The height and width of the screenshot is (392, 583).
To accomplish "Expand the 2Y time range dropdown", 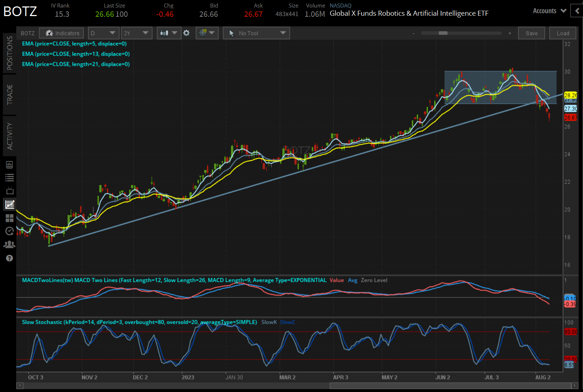I will 136,33.
